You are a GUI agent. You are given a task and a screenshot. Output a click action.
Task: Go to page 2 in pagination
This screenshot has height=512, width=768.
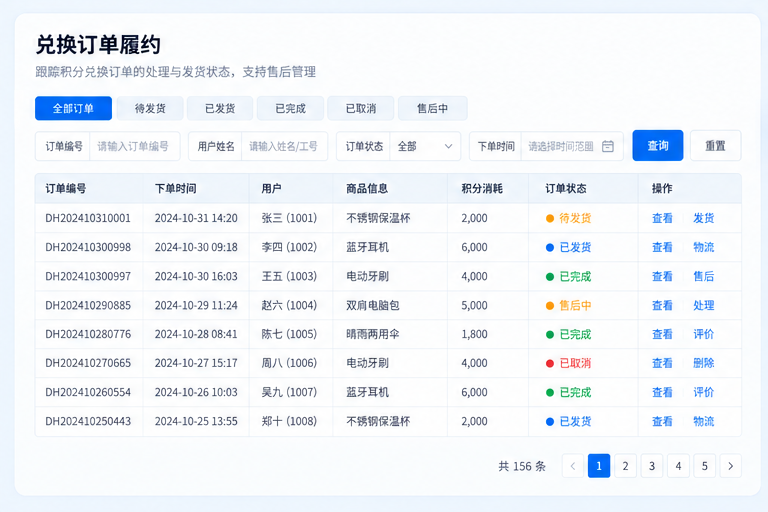coord(625,466)
